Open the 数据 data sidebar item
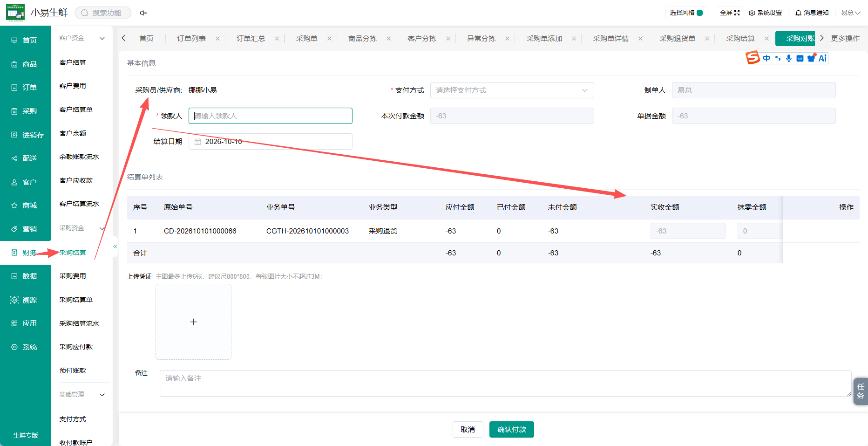The width and height of the screenshot is (868, 446). pyautogui.click(x=25, y=276)
